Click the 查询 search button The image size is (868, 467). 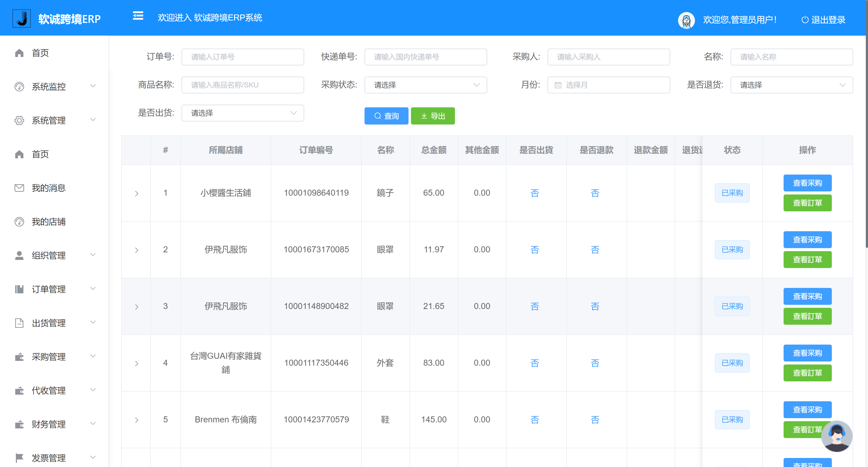pyautogui.click(x=386, y=116)
